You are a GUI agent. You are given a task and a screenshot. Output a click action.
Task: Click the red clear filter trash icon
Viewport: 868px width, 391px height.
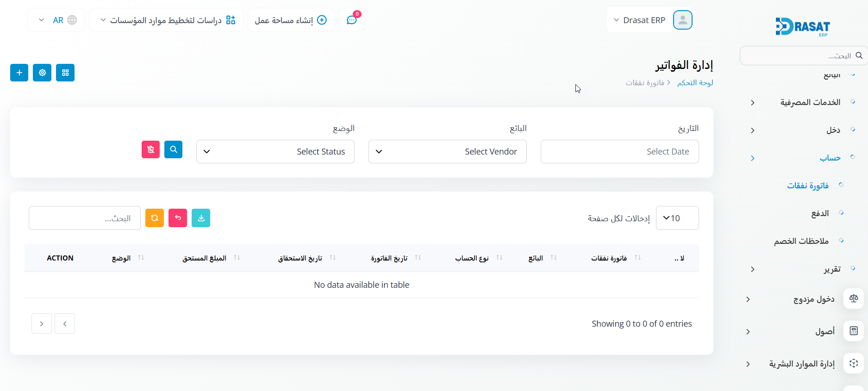click(x=150, y=149)
